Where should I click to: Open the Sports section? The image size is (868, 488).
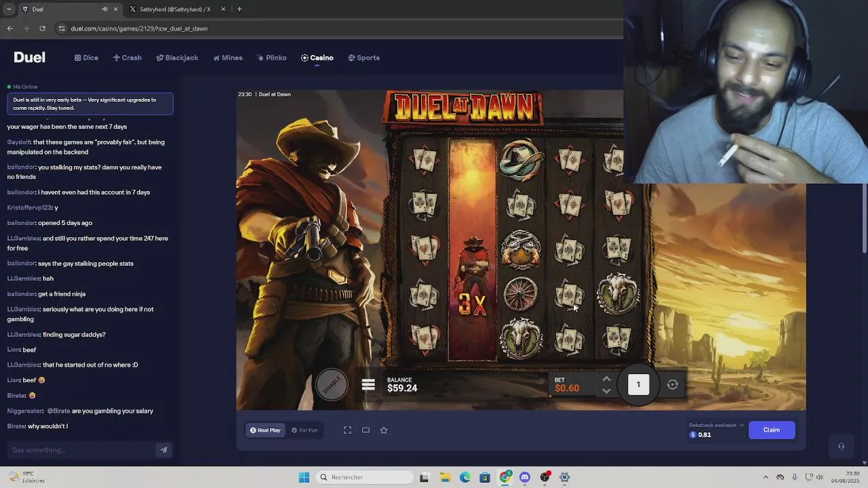pos(363,58)
